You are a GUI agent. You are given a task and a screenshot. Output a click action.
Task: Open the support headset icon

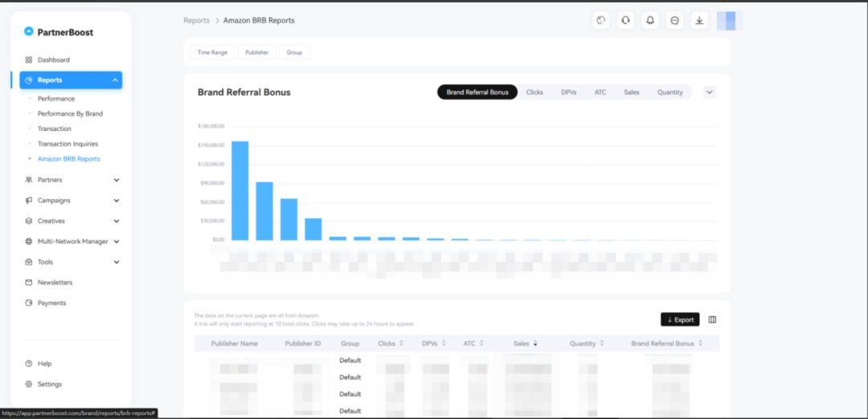[x=625, y=20]
